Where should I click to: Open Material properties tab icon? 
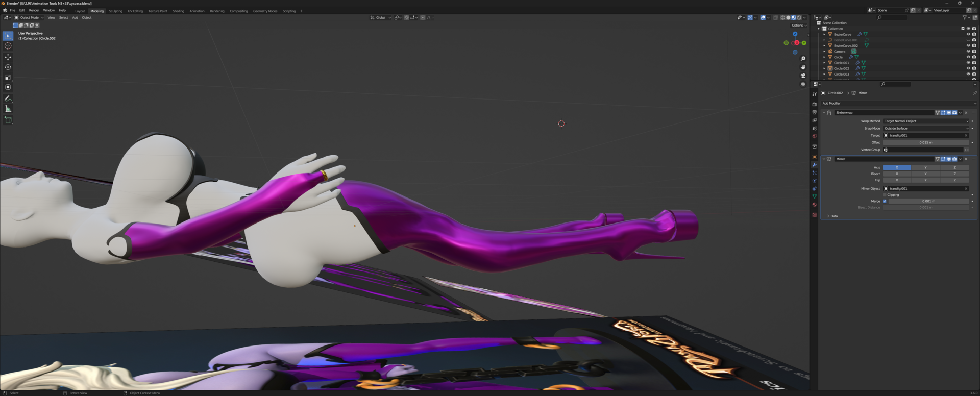coord(814,205)
